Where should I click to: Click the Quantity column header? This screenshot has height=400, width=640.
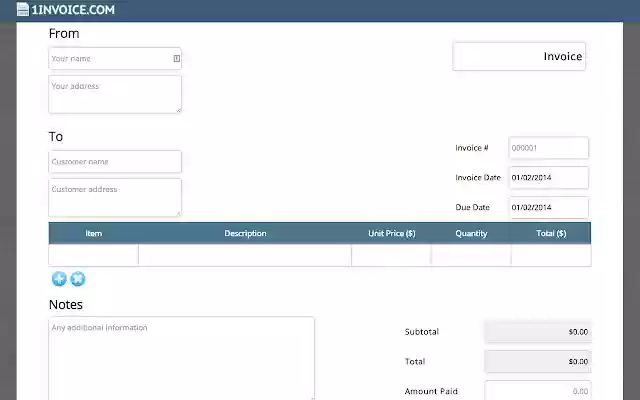pyautogui.click(x=471, y=233)
